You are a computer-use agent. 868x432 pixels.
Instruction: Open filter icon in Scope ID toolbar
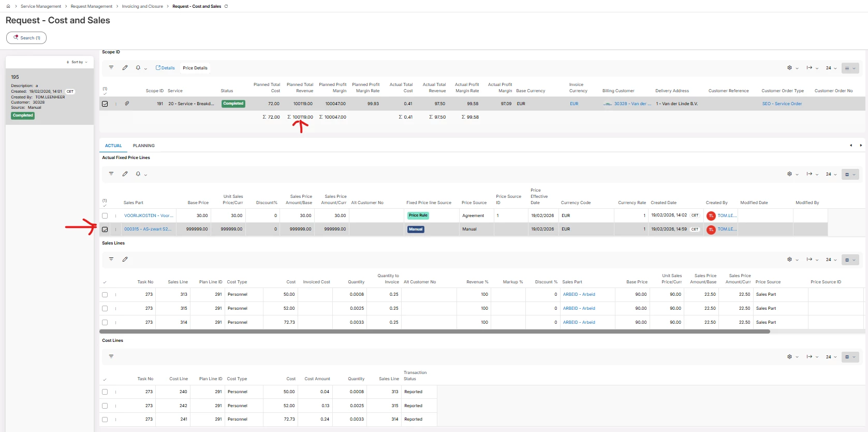[x=111, y=67]
